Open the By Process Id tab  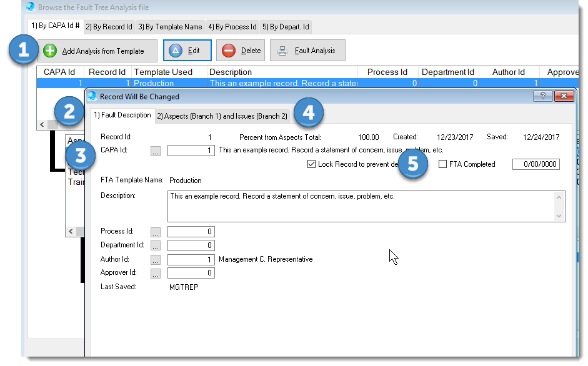tap(232, 27)
